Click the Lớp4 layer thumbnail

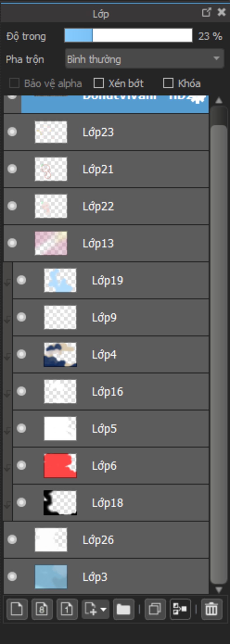coord(60,355)
